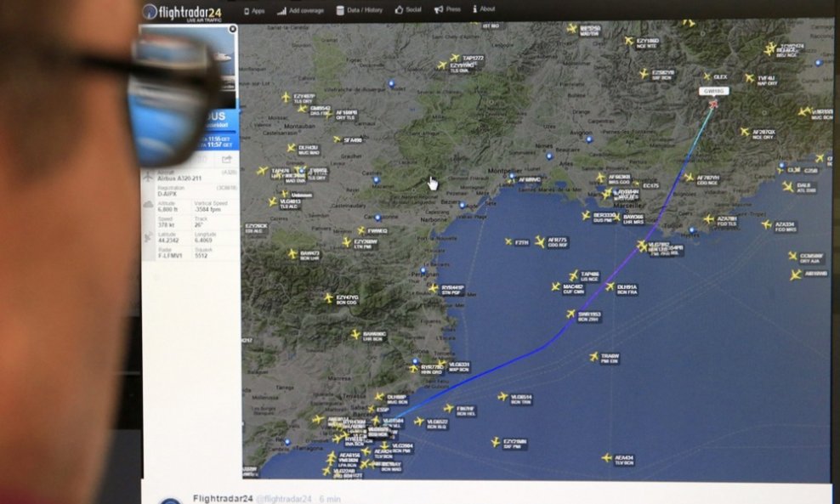Click the About info icon

[474, 11]
